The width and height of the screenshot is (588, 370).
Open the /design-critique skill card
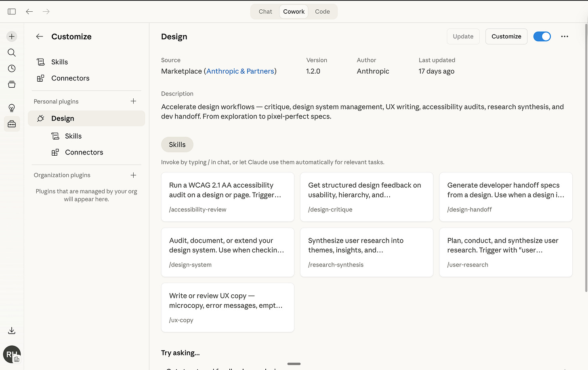click(x=366, y=197)
